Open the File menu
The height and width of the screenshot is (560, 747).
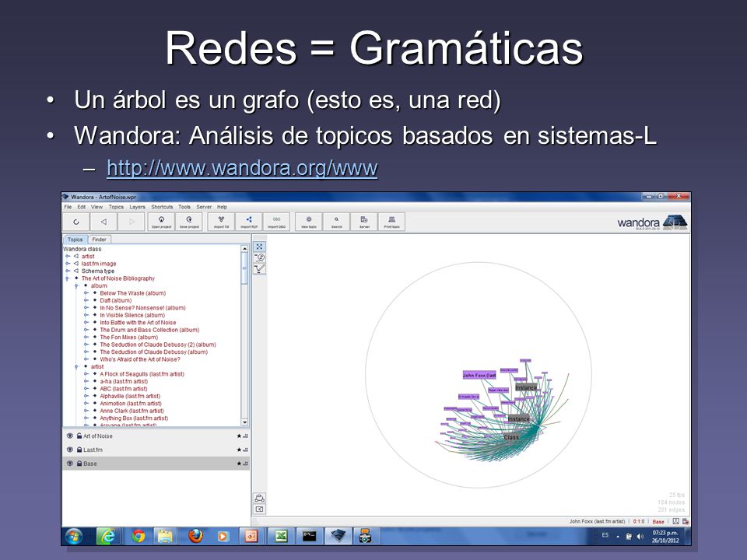[x=68, y=207]
